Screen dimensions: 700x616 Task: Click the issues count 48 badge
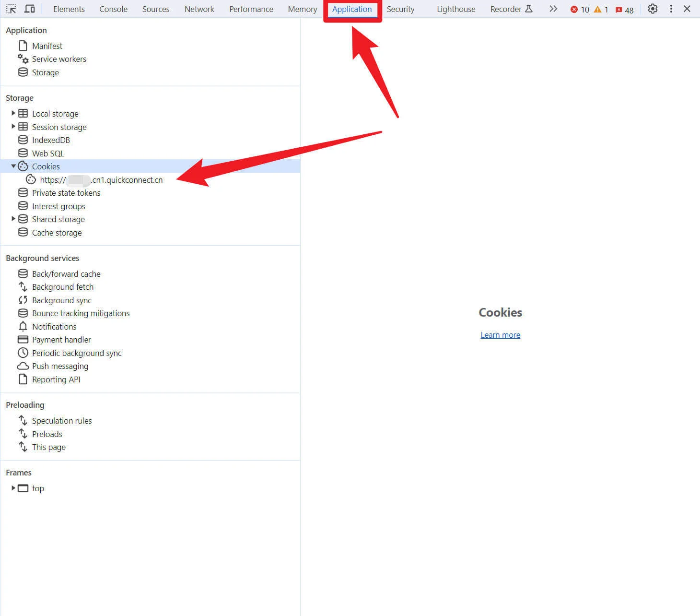(624, 10)
